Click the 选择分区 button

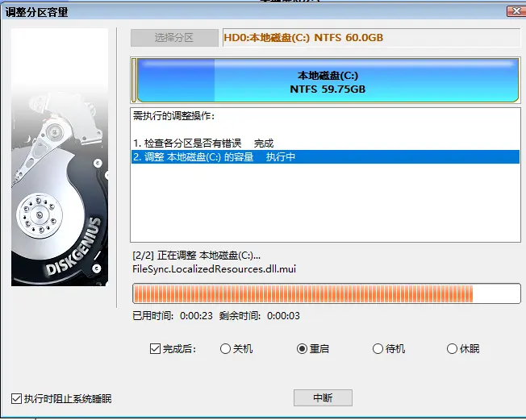[174, 38]
